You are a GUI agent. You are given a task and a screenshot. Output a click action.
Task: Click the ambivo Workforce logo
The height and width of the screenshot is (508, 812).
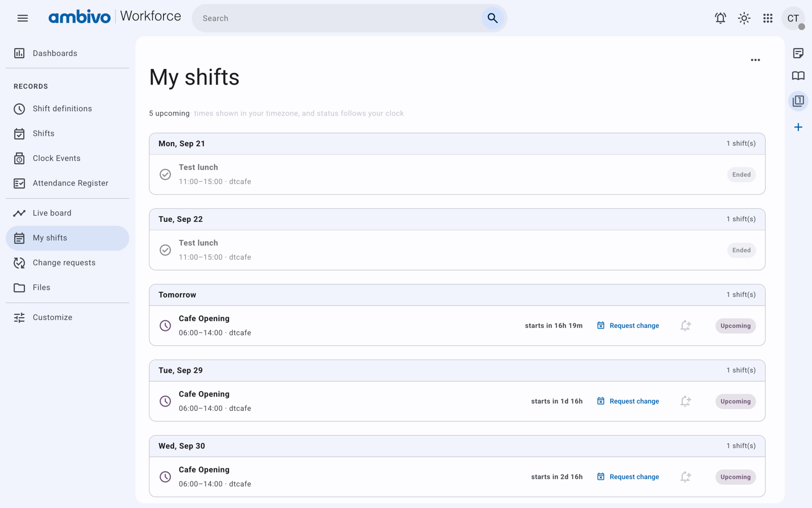click(x=114, y=17)
